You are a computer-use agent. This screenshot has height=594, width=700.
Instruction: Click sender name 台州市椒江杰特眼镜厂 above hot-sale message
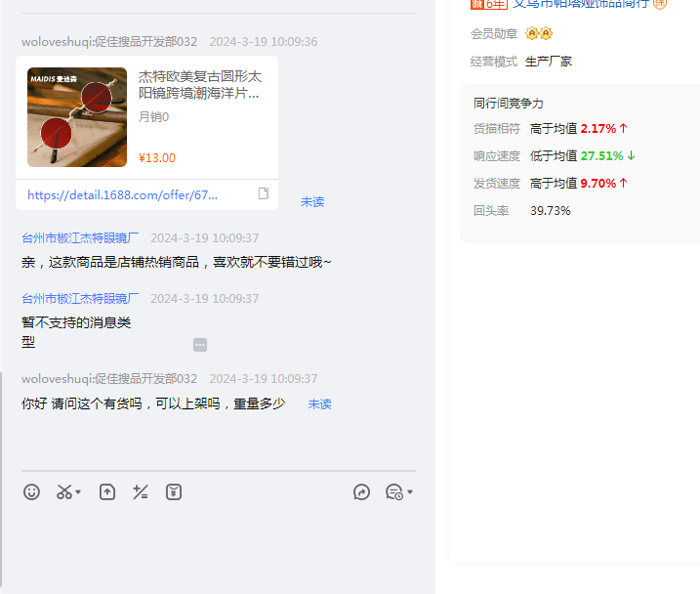(80, 238)
